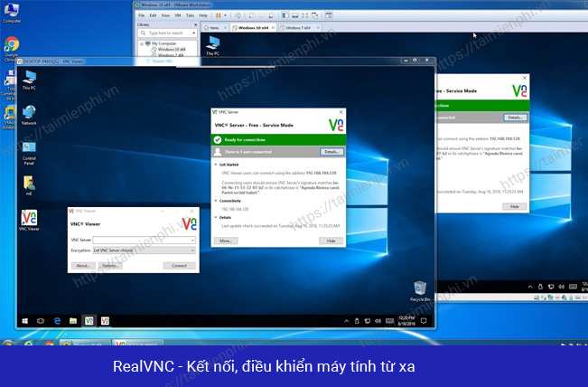Select Windows 10 x64 in the Library tree
Viewport: 588px width, 387px height.
(172, 49)
